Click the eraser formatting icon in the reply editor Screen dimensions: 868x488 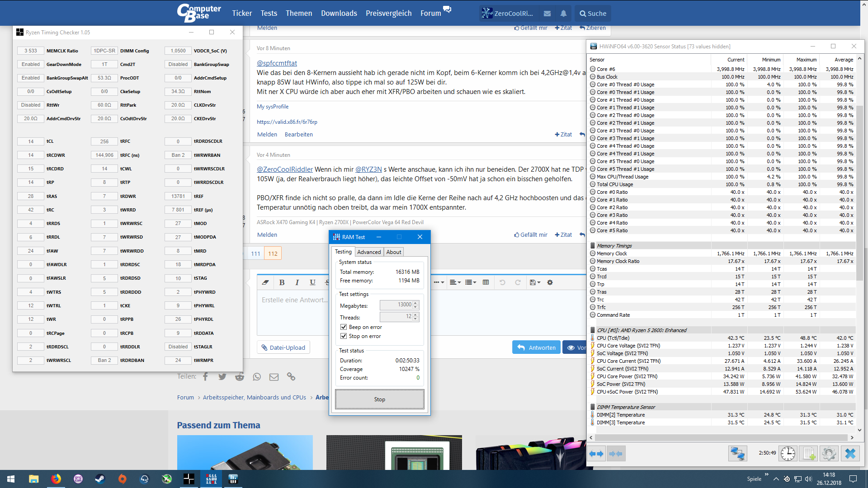(265, 282)
